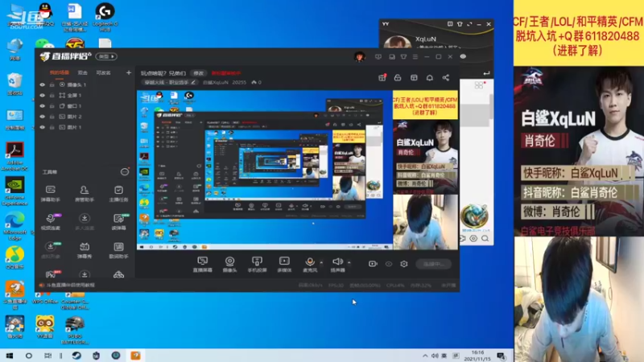Click the 连接中 start-stream button
The width and height of the screenshot is (644, 362).
pyautogui.click(x=433, y=264)
